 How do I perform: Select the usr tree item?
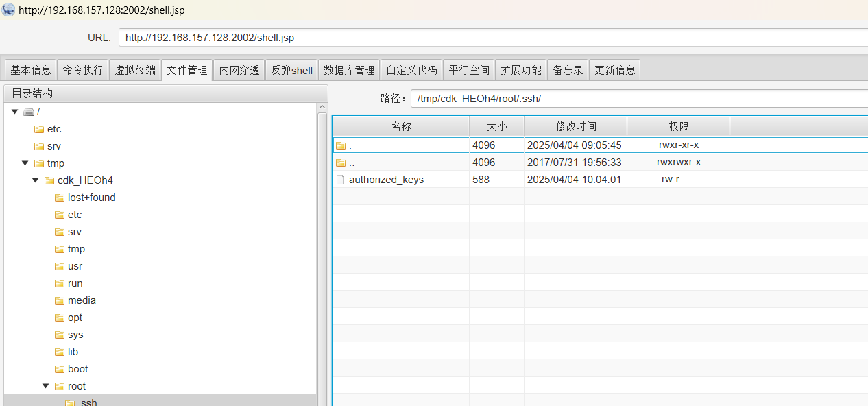pyautogui.click(x=75, y=266)
